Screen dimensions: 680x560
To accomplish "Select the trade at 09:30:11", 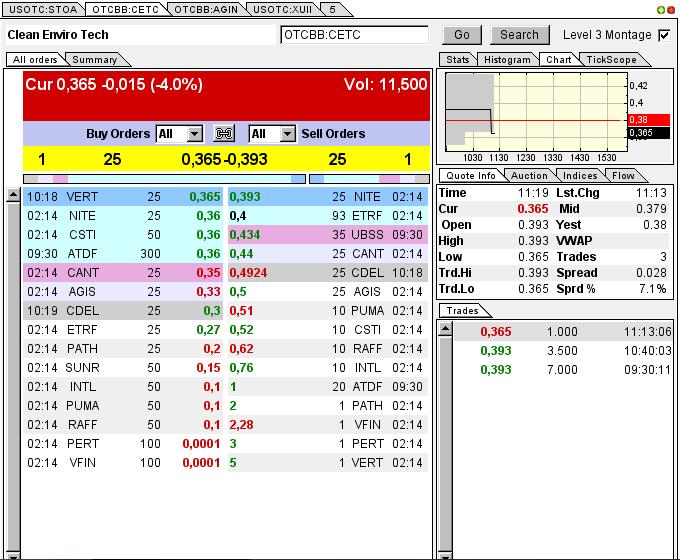I will (563, 370).
